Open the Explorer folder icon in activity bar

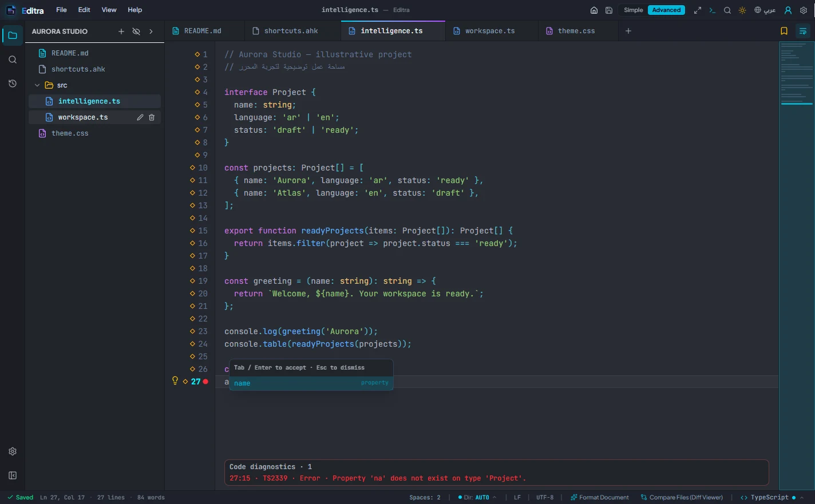point(13,35)
